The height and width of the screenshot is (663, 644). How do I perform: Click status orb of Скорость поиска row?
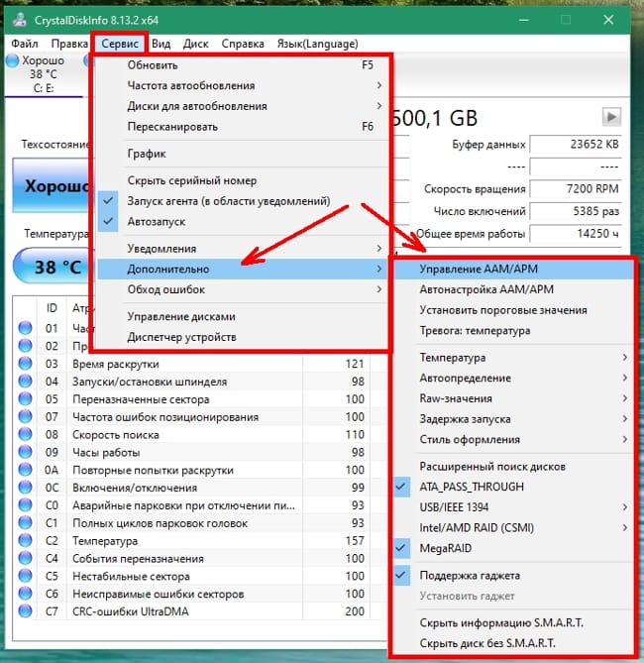coord(26,435)
